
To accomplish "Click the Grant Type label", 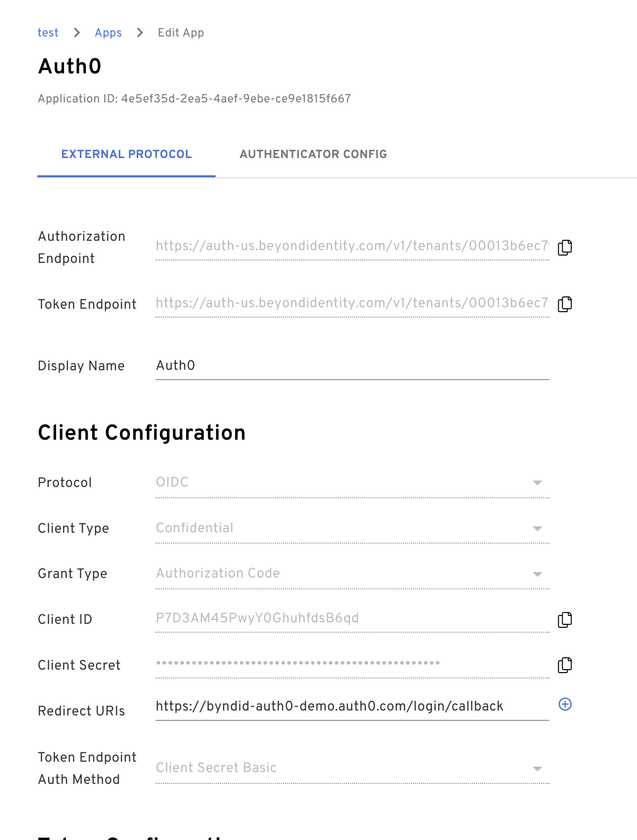I will [x=72, y=574].
